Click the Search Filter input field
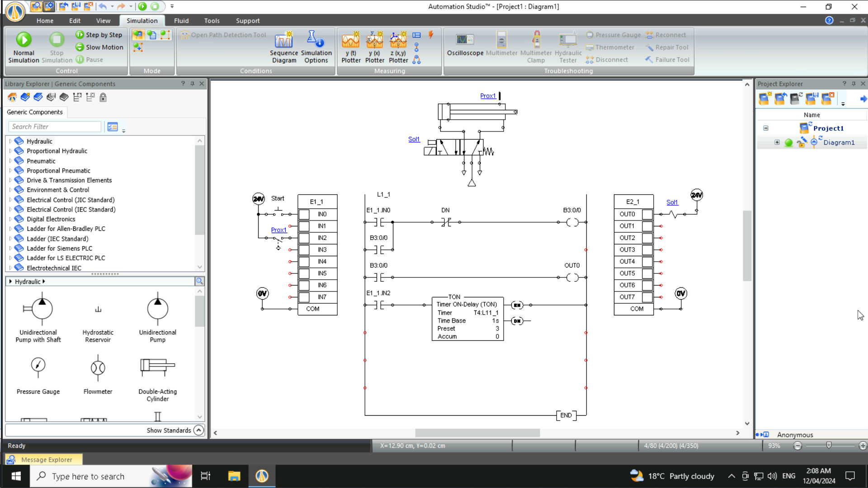Image resolution: width=868 pixels, height=488 pixels. tap(54, 127)
